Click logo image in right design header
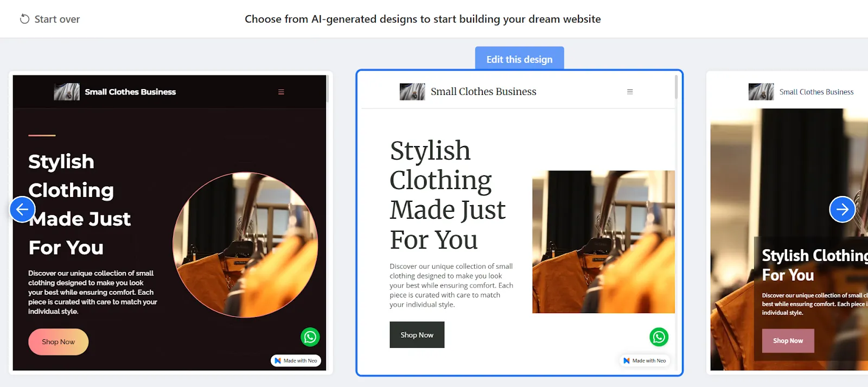 (x=761, y=92)
